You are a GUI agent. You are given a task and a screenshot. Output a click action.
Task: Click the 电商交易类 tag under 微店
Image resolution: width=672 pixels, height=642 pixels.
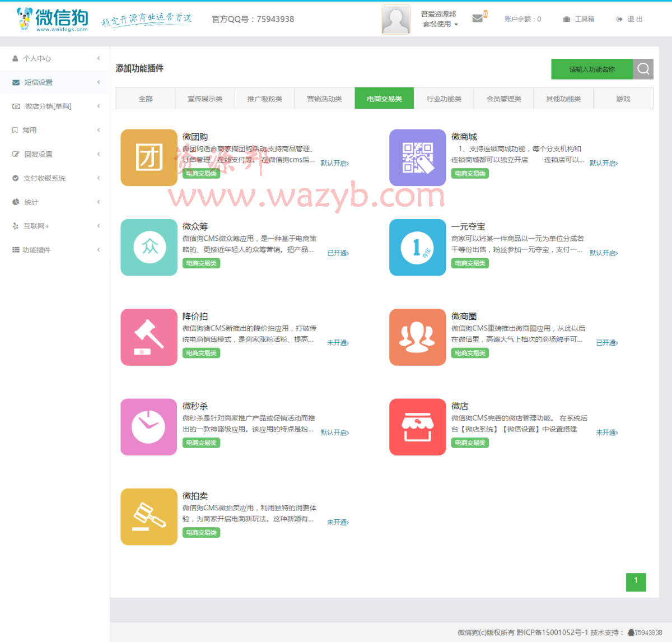470,443
